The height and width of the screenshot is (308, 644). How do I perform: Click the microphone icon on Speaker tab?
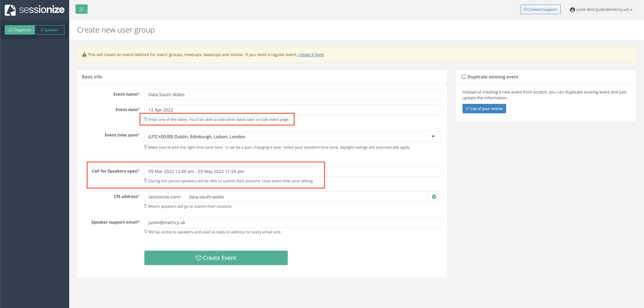tap(42, 30)
